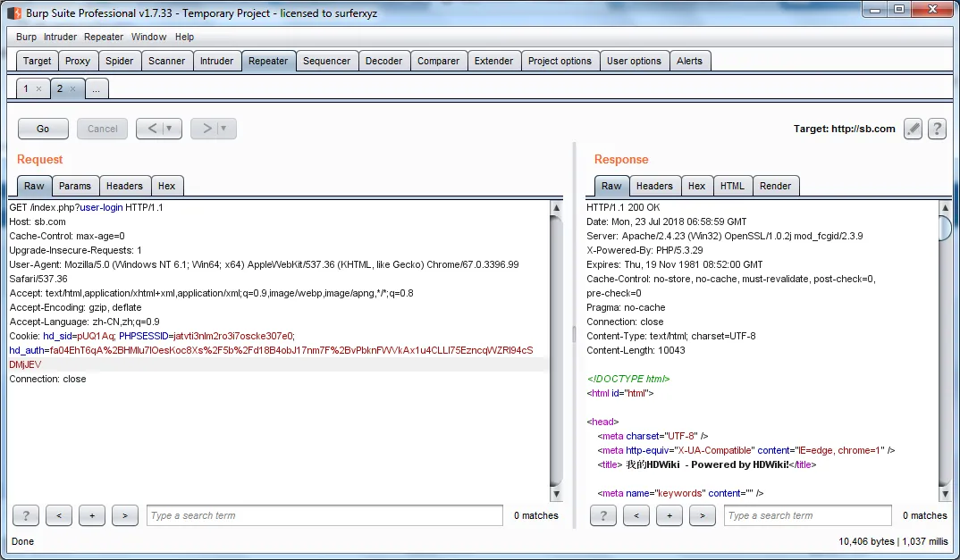
Task: Switch to the Proxy tab
Action: [78, 61]
